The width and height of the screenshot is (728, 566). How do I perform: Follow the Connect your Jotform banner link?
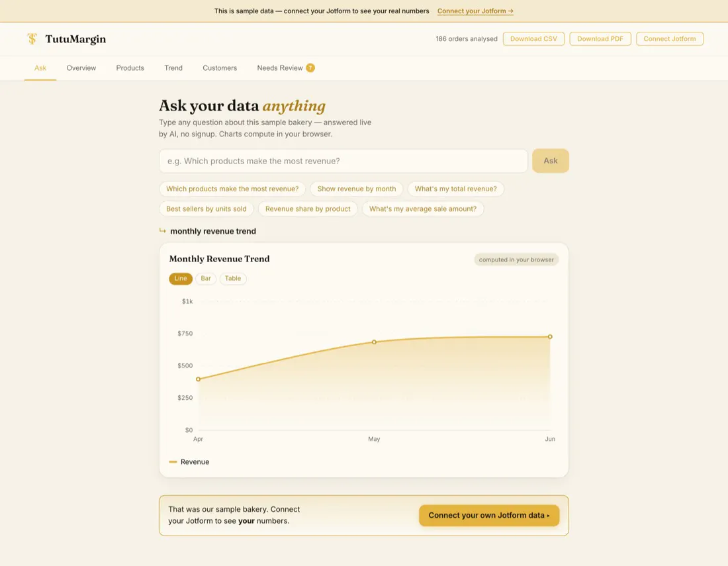click(475, 11)
